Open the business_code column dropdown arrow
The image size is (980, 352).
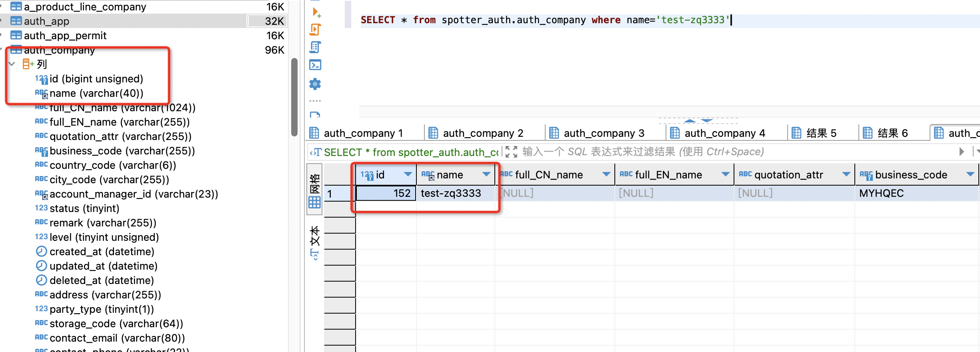[x=970, y=174]
